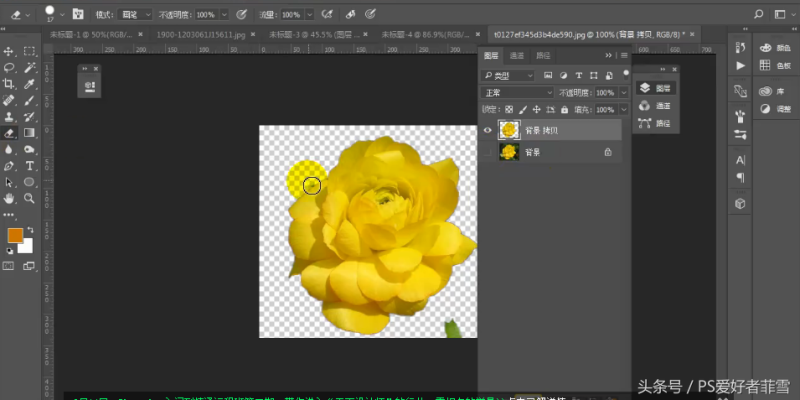
Task: Open the 色板 (Swatches) panel button
Action: point(772,66)
